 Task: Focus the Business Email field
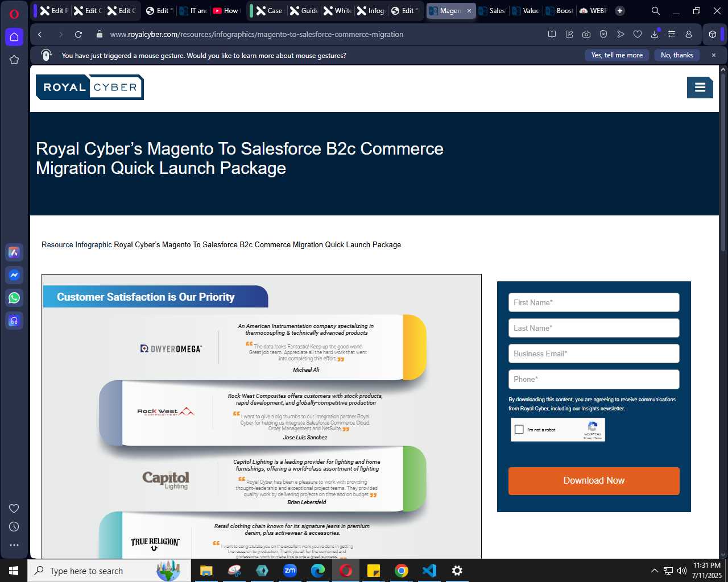click(594, 354)
